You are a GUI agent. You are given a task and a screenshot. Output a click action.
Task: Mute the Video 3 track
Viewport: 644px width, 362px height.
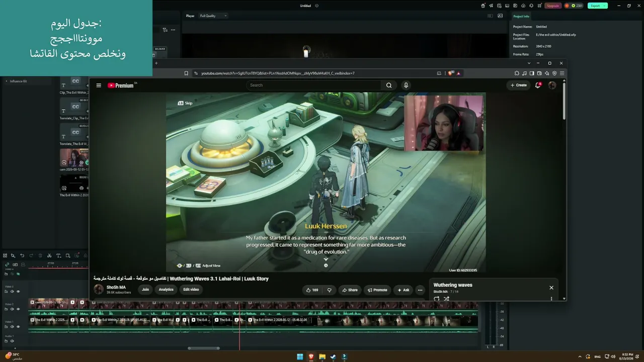click(12, 292)
